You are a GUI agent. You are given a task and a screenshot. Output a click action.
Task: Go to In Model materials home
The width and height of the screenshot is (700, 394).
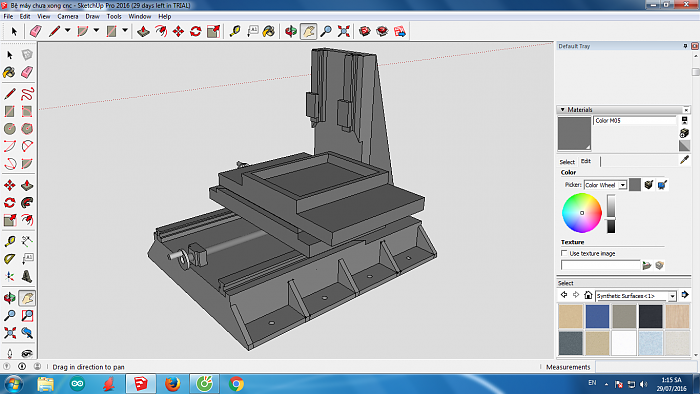coord(588,295)
